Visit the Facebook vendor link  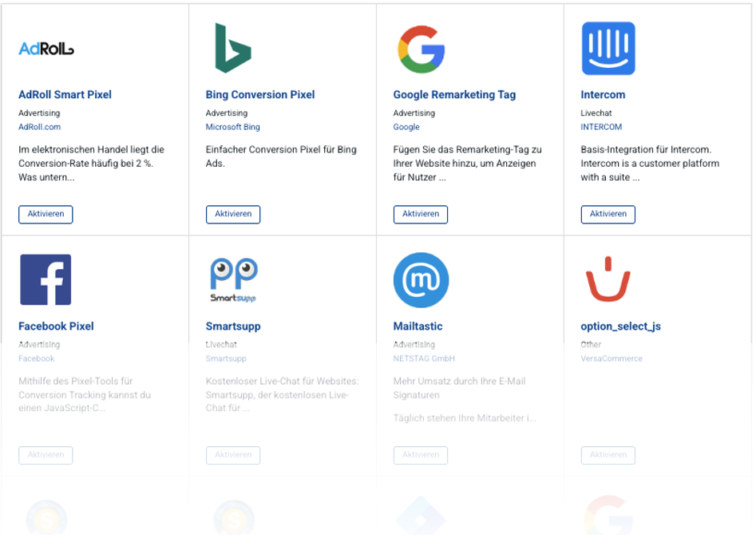click(x=37, y=358)
